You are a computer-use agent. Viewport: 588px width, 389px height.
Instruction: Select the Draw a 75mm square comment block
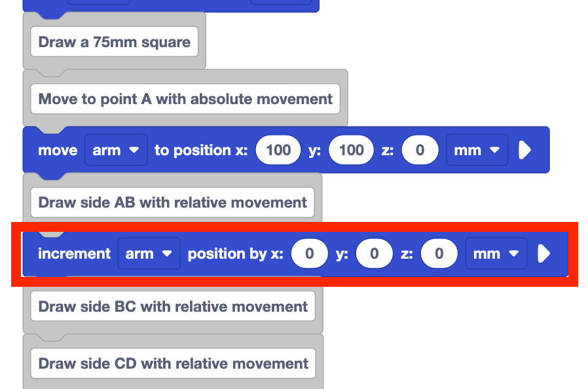click(x=114, y=41)
